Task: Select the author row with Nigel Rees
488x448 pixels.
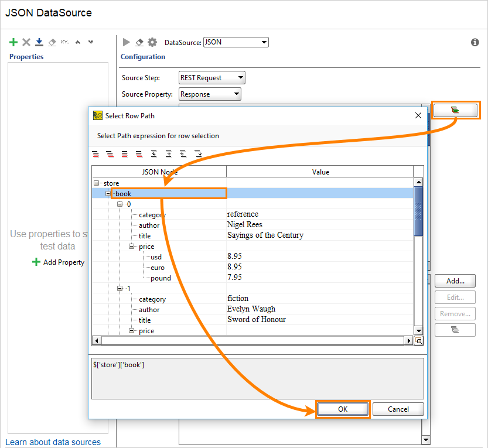Action: click(252, 225)
